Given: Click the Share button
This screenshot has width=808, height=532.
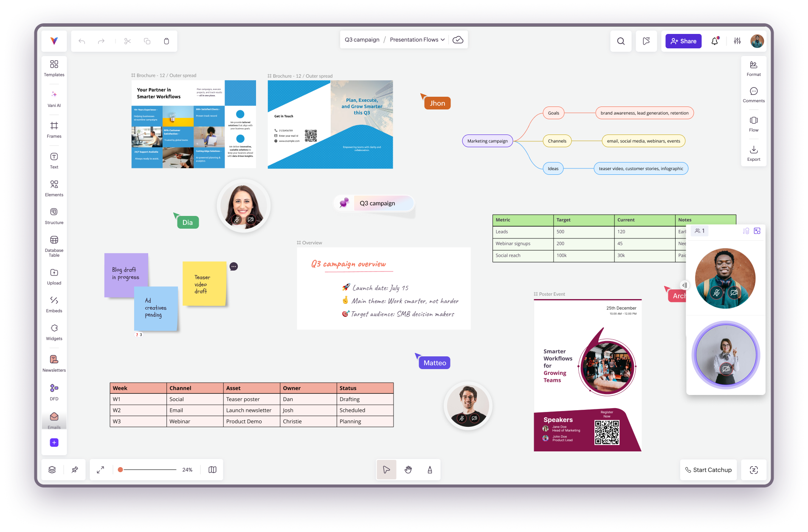Looking at the screenshot, I should pos(683,41).
